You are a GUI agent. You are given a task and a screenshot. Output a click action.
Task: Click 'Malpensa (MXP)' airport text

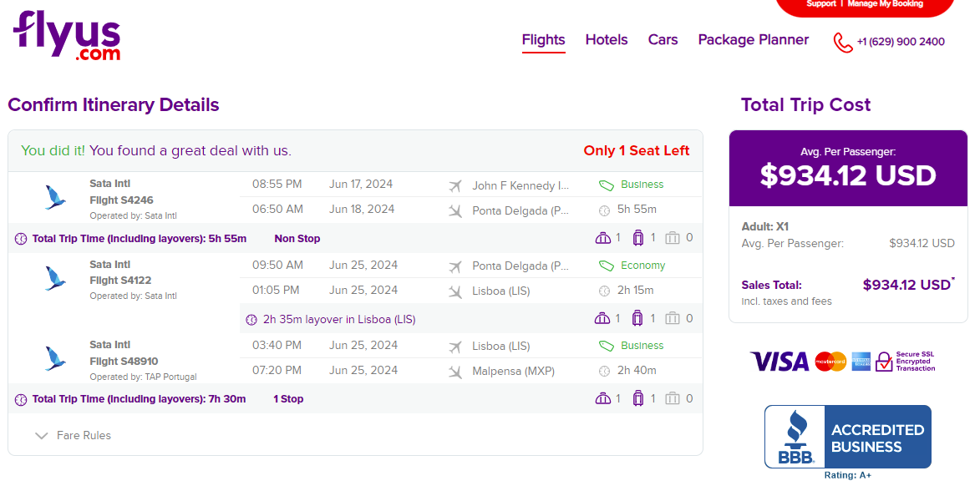point(513,371)
